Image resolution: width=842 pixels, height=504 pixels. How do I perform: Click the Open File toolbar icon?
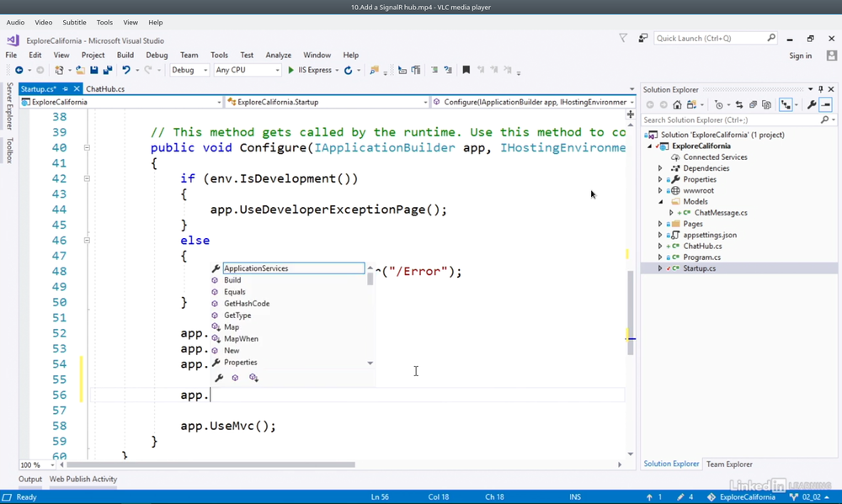[80, 71]
